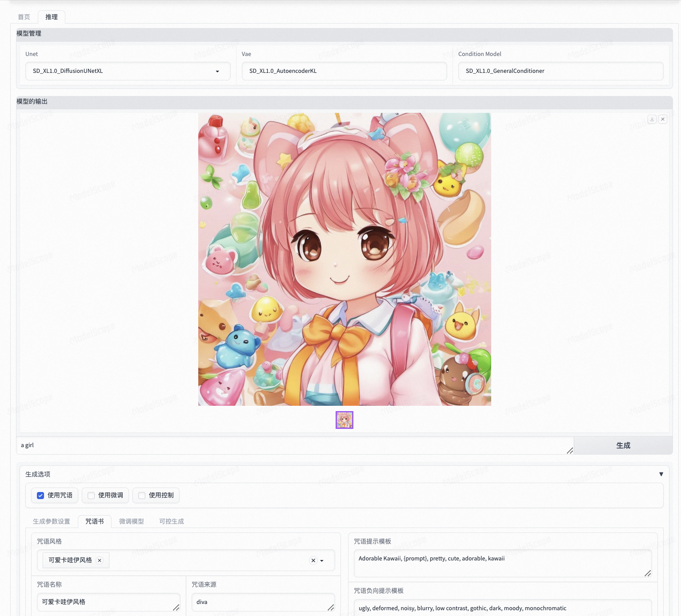Click the resize grip on the prompt input
Image resolution: width=681 pixels, height=616 pixels.
click(x=570, y=451)
